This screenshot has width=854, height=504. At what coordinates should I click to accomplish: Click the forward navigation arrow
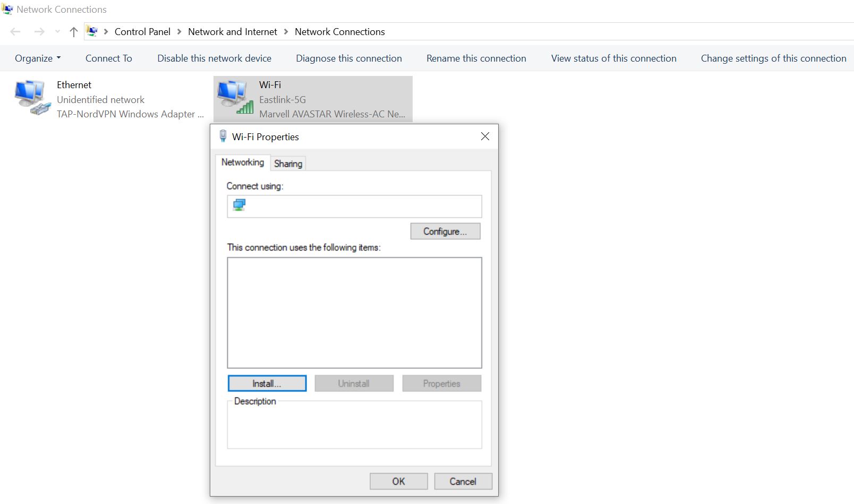39,31
